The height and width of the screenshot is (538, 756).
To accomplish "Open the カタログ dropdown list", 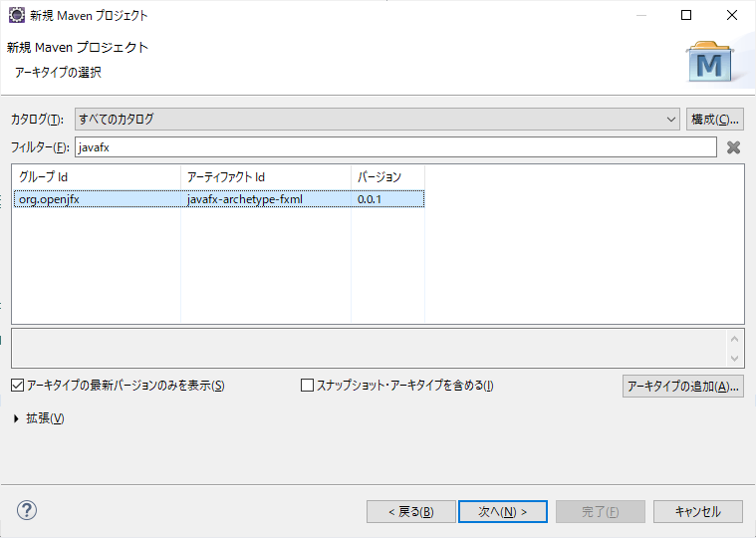I will point(378,120).
